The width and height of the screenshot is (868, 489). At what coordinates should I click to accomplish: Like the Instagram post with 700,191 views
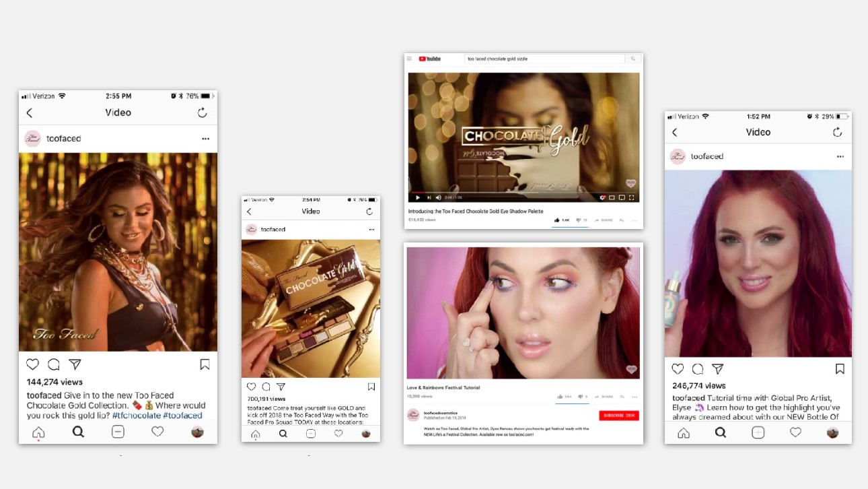pos(251,387)
